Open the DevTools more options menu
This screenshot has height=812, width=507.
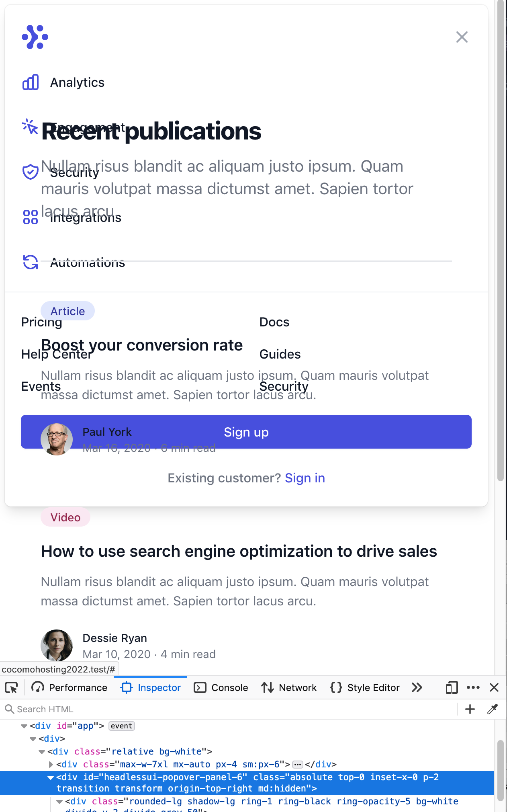473,688
